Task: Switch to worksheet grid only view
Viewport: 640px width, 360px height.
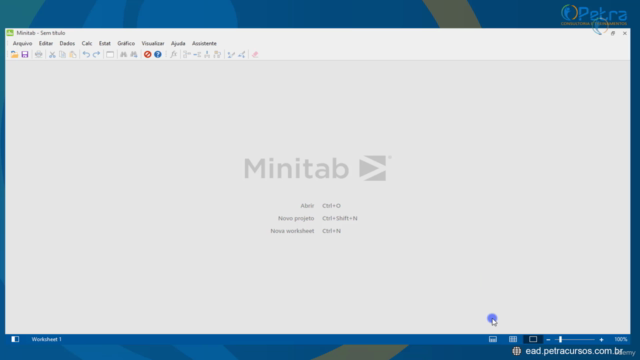Action: coord(513,339)
